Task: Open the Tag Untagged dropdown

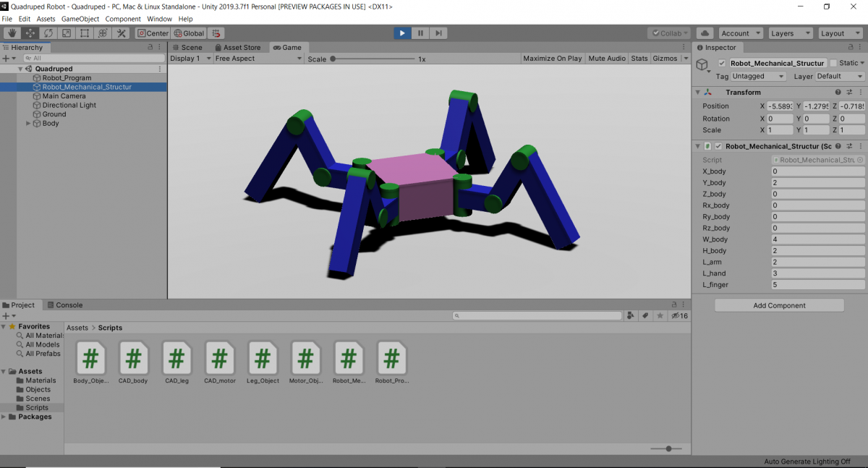Action: pyautogui.click(x=758, y=76)
